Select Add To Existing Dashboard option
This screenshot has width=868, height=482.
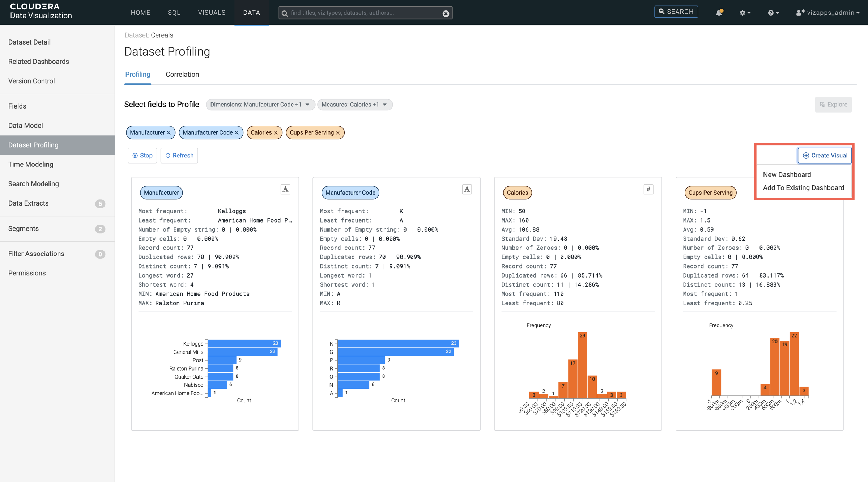pos(803,187)
